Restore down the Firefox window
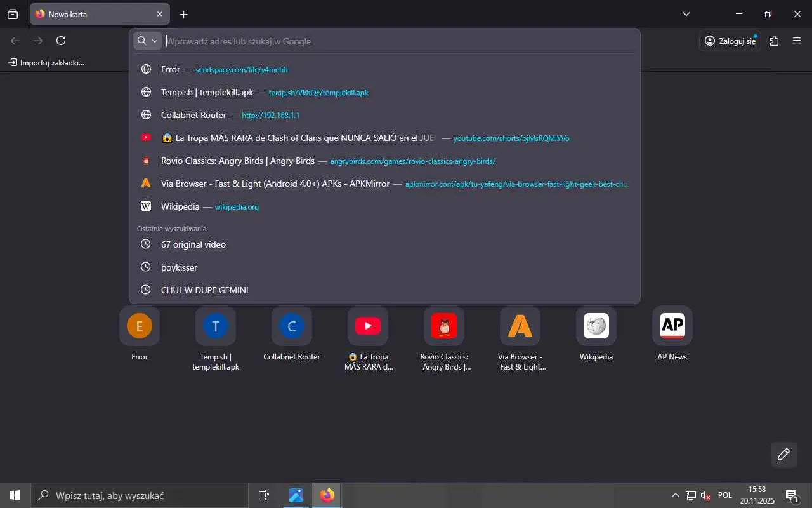The width and height of the screenshot is (812, 508). click(768, 14)
